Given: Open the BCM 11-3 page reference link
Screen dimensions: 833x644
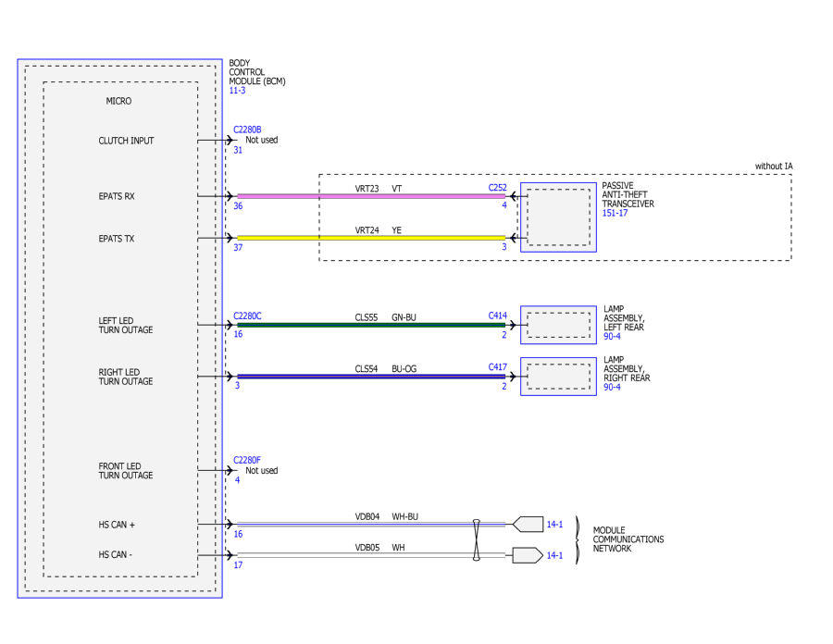Looking at the screenshot, I should point(237,91).
